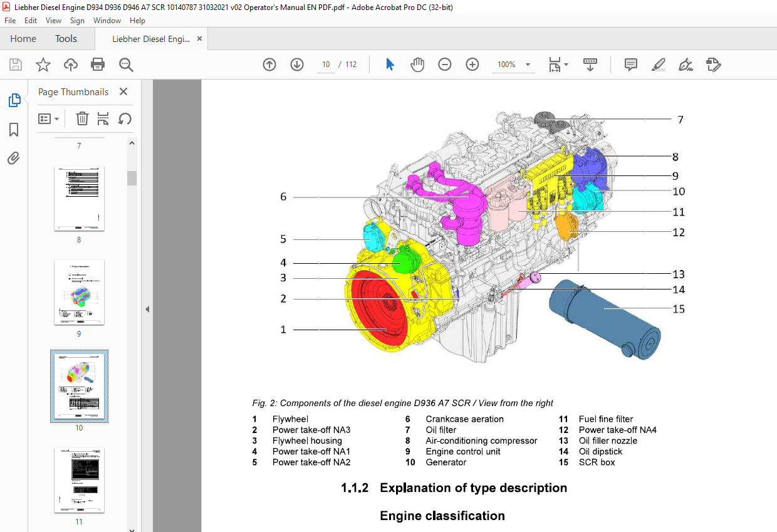Click the Fig. 2 caption text
This screenshot has width=777, height=532.
(x=402, y=403)
